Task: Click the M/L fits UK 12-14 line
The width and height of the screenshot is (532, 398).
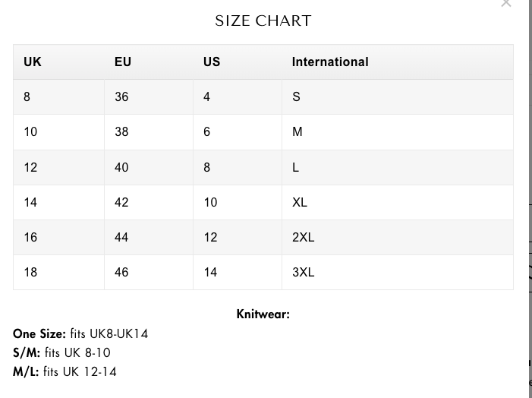Action: (65, 371)
